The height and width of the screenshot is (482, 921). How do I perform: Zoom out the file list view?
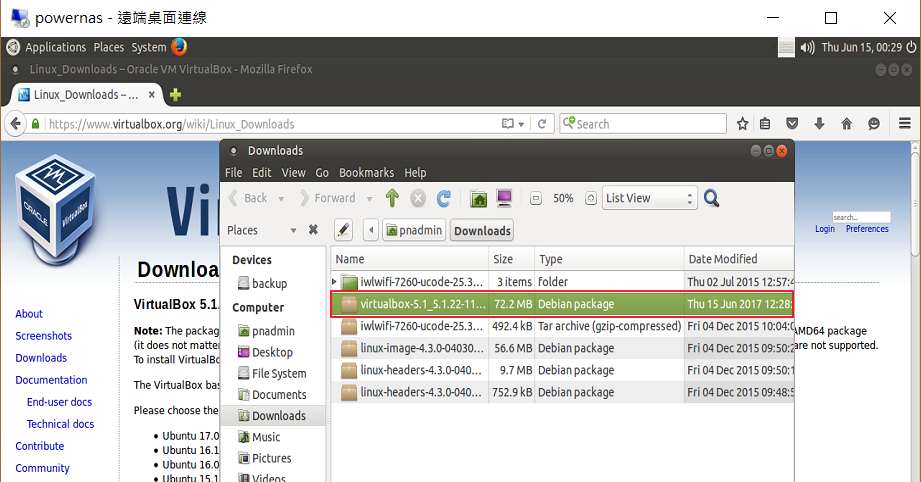(x=536, y=198)
